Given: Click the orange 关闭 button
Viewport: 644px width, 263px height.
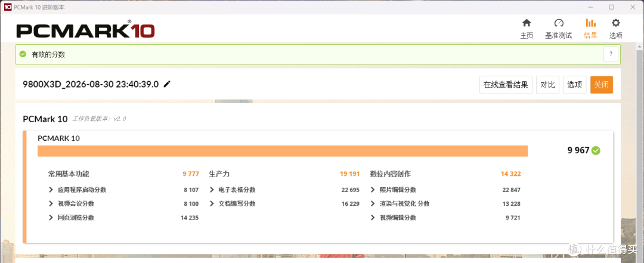Looking at the screenshot, I should click(x=602, y=85).
